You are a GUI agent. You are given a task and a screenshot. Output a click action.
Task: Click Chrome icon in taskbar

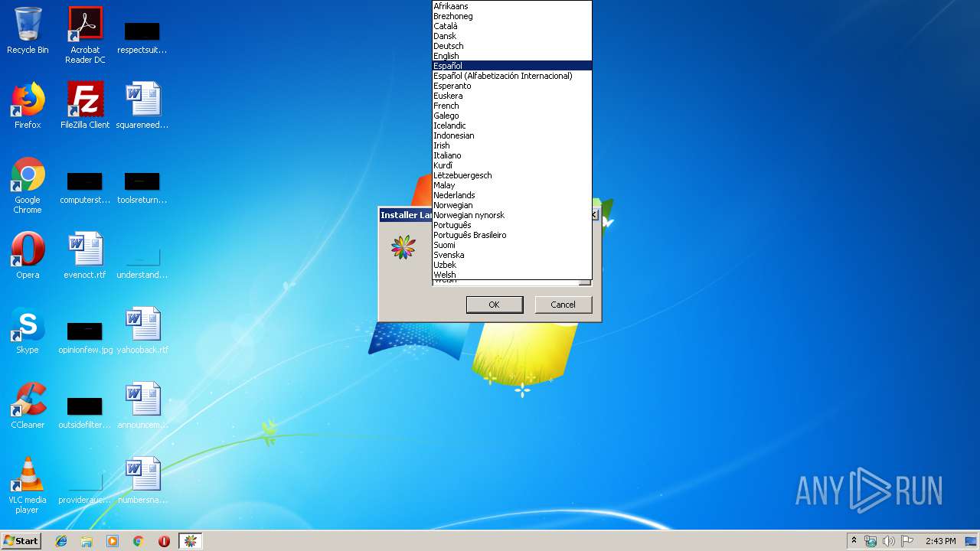[x=139, y=541]
